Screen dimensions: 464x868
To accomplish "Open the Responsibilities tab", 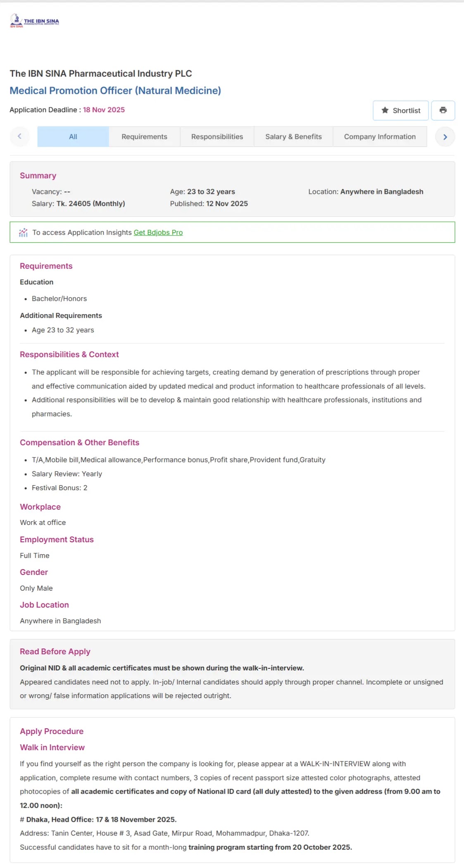I will coord(217,137).
